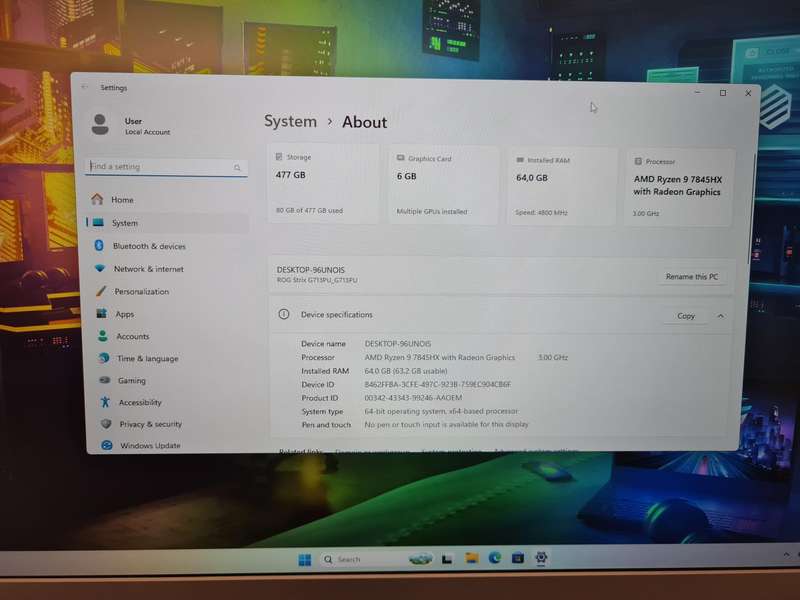
Task: Click the Product ID value 00342-43343-99246-AAOEM
Action: click(x=413, y=397)
